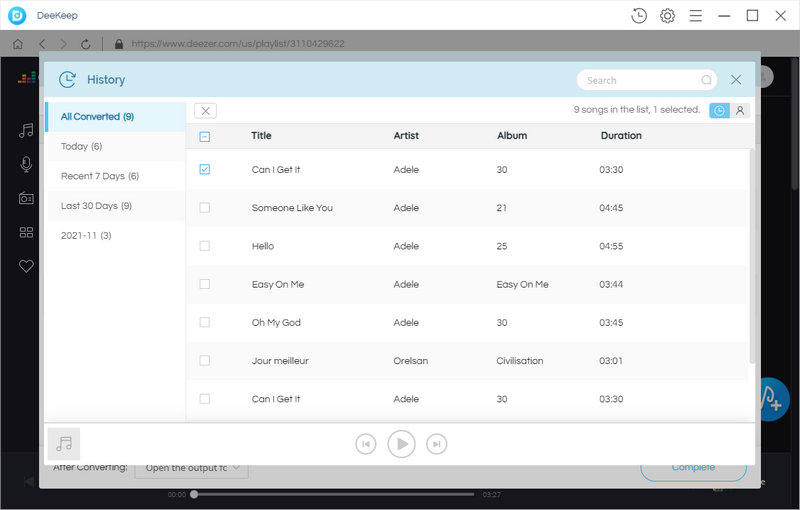The width and height of the screenshot is (800, 510).
Task: Open the History clock icon in title bar
Action: tap(639, 16)
